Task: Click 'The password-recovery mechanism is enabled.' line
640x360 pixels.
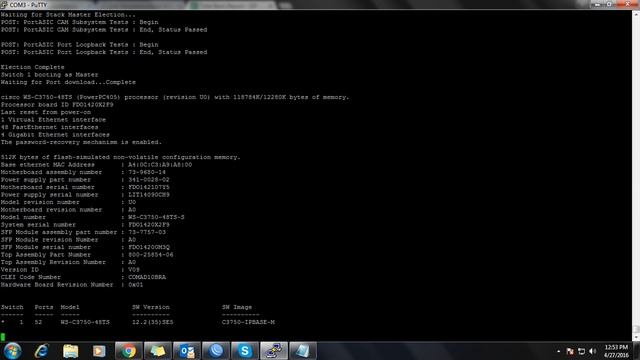Action: pos(81,142)
